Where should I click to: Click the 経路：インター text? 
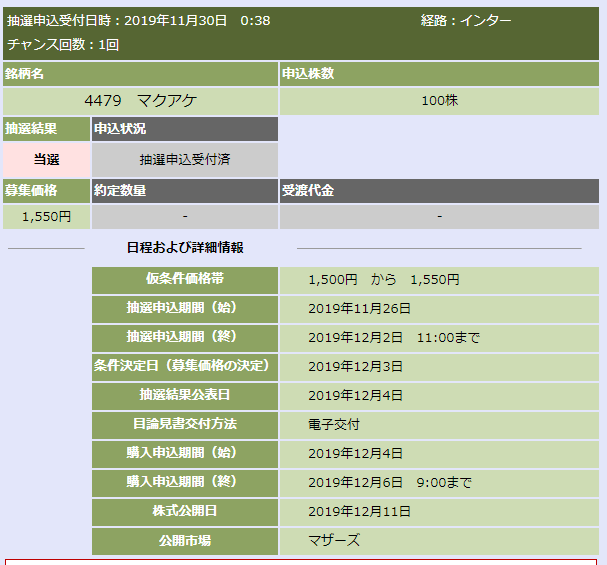466,21
